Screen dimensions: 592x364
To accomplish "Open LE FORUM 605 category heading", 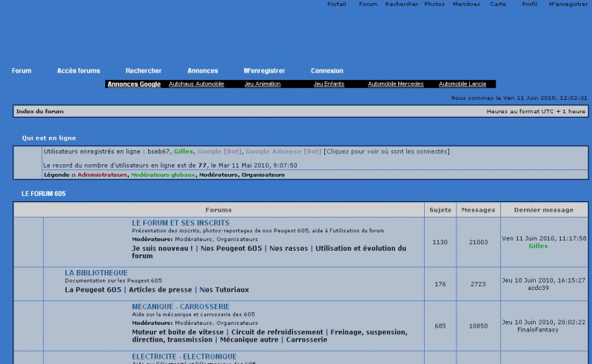I will click(44, 194).
